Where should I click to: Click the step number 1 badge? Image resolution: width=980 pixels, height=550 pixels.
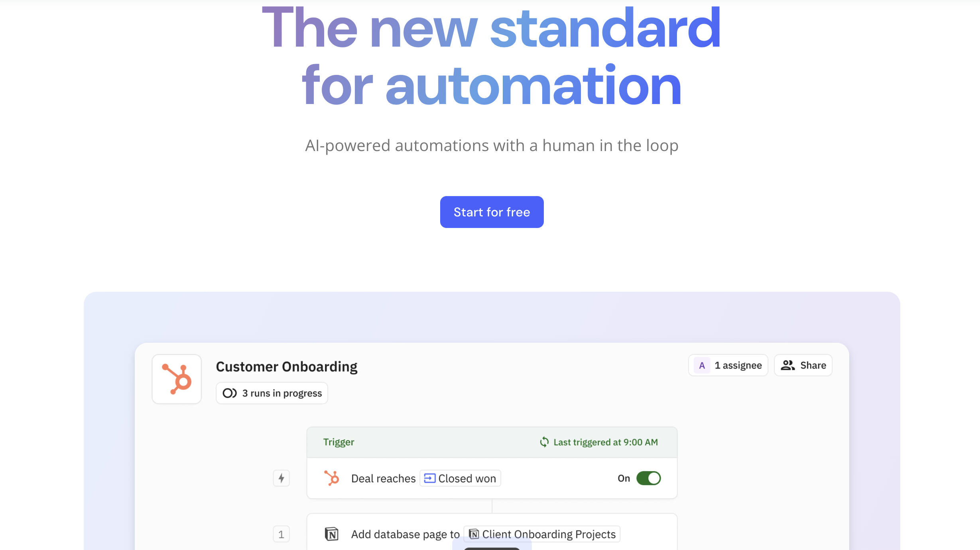(x=281, y=534)
